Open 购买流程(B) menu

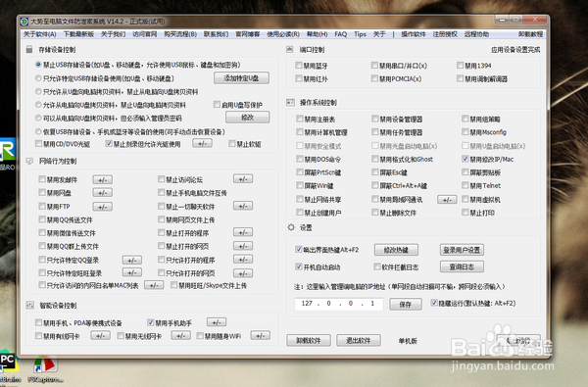pos(180,34)
